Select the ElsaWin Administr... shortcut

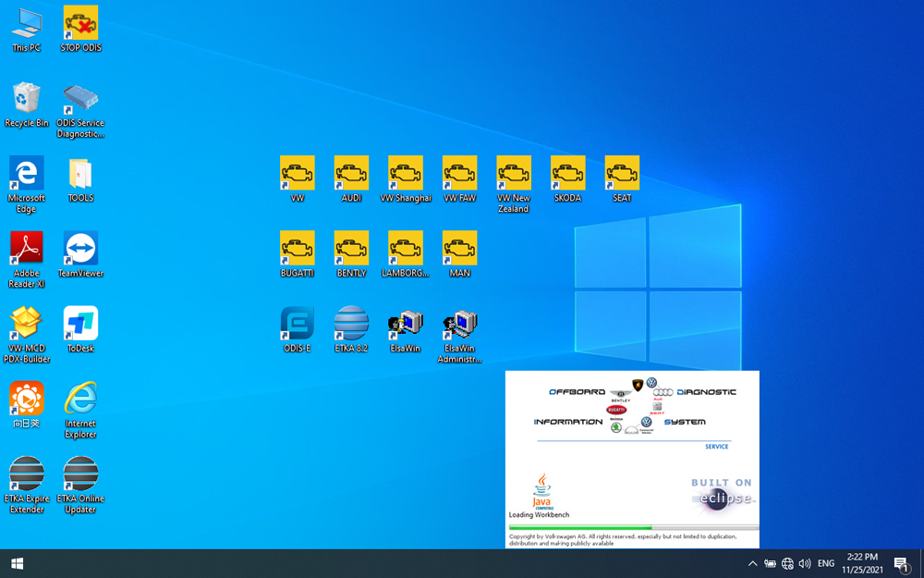pos(459,335)
